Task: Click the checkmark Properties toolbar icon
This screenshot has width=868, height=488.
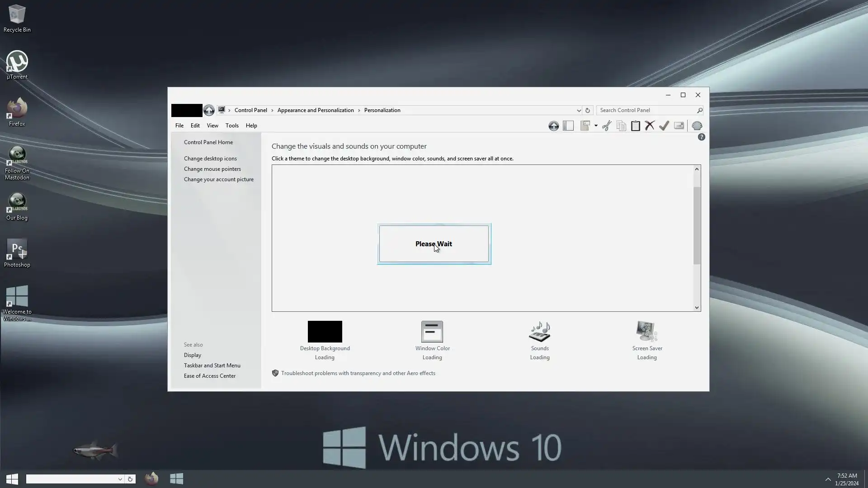Action: click(x=664, y=126)
